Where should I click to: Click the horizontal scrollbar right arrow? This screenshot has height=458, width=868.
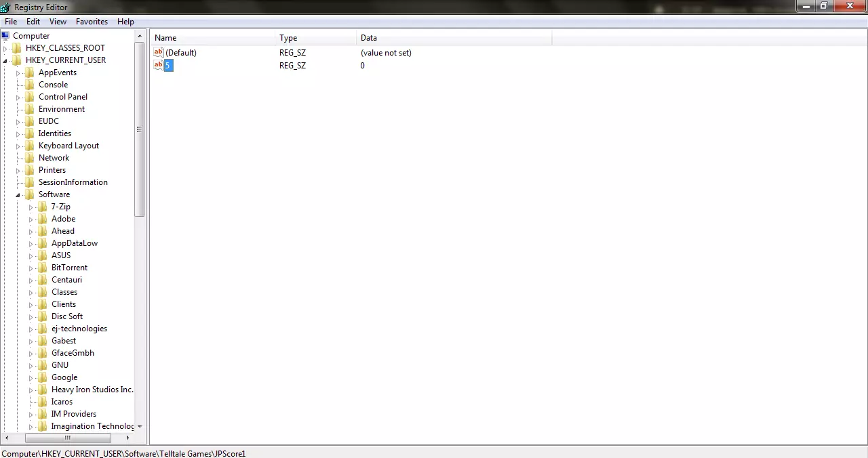(x=129, y=438)
